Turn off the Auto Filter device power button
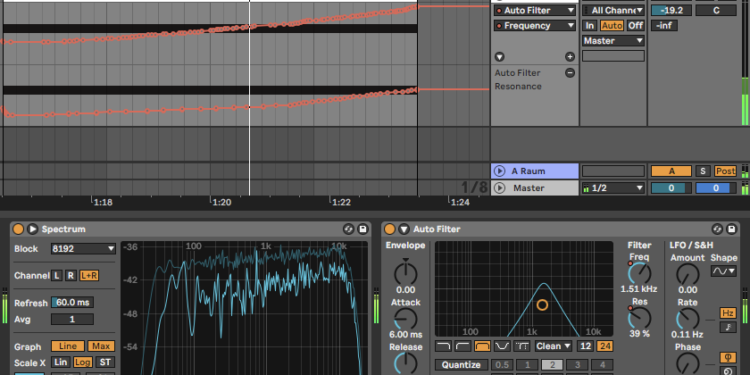The image size is (750, 375). click(x=390, y=229)
